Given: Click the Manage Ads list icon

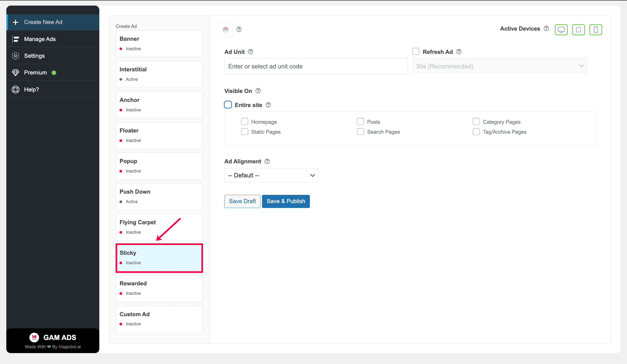Looking at the screenshot, I should tap(16, 39).
